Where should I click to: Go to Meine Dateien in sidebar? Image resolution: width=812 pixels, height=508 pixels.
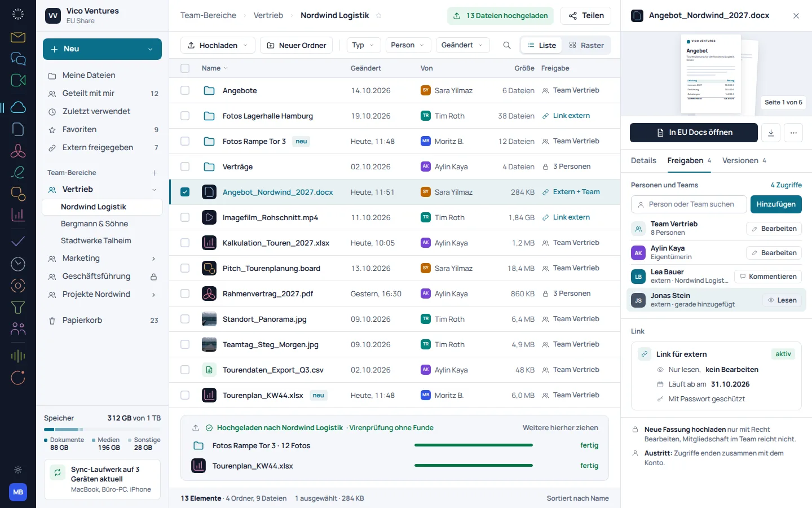coord(102,76)
